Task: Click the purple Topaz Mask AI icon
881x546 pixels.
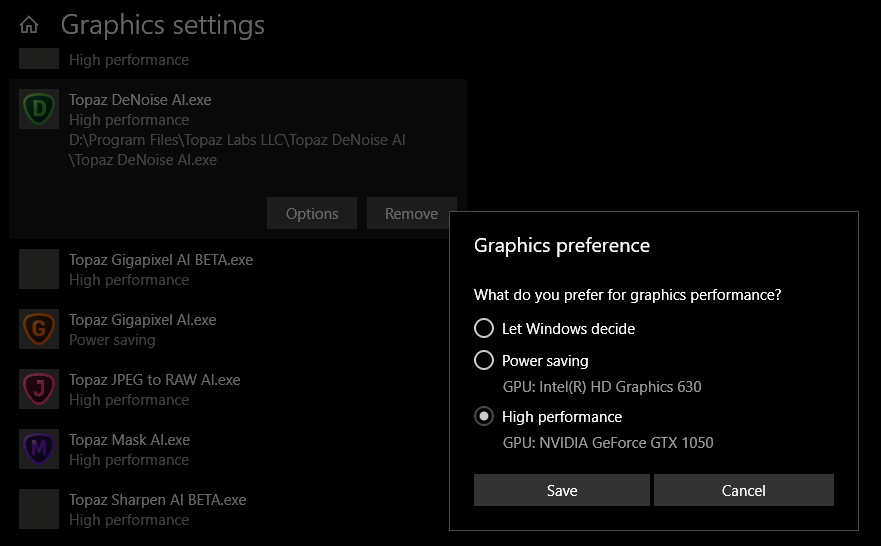Action: coord(39,449)
